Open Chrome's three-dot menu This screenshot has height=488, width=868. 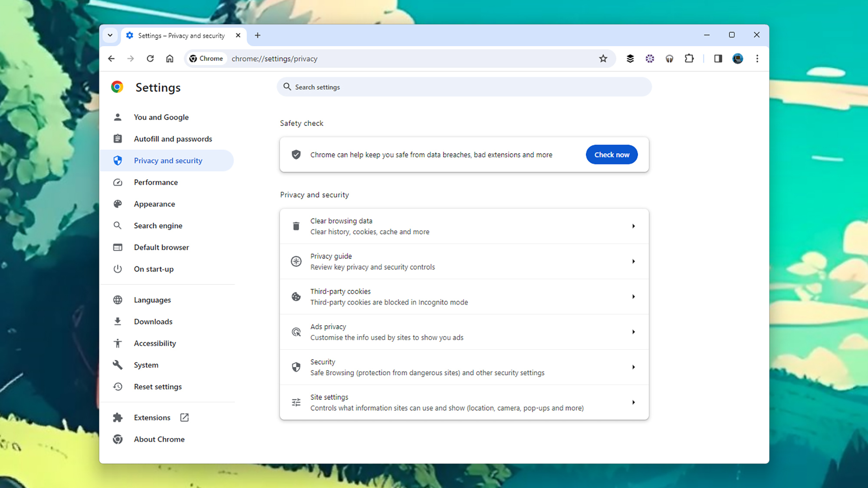click(757, 59)
